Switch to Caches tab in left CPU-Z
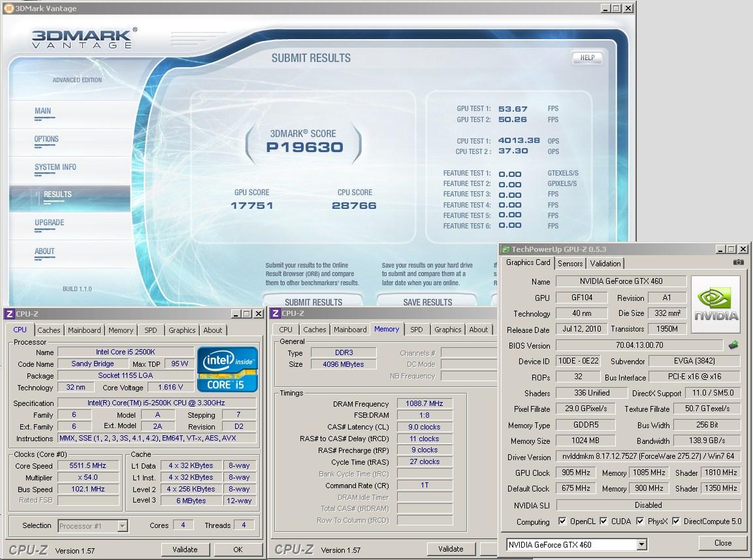The image size is (753, 560). tap(49, 330)
